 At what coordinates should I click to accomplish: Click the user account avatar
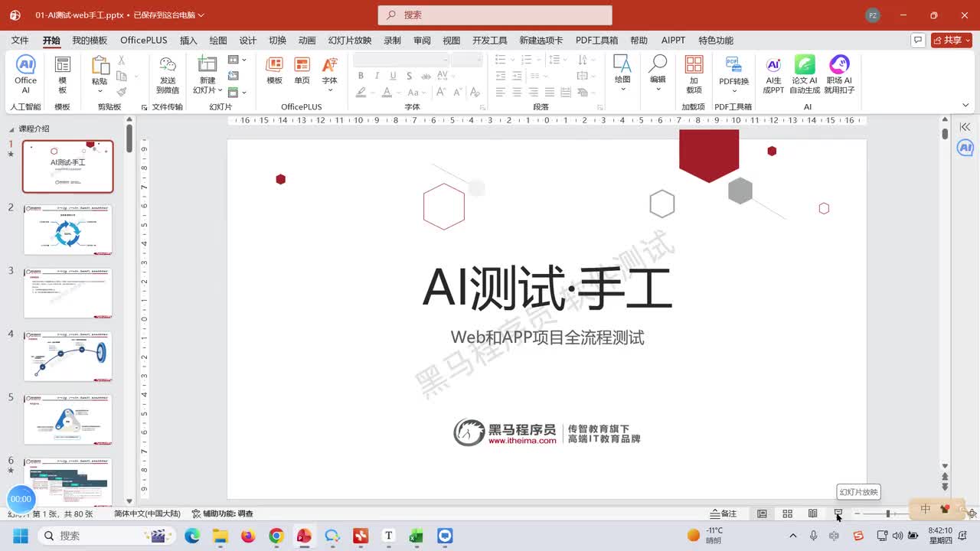[x=873, y=15]
